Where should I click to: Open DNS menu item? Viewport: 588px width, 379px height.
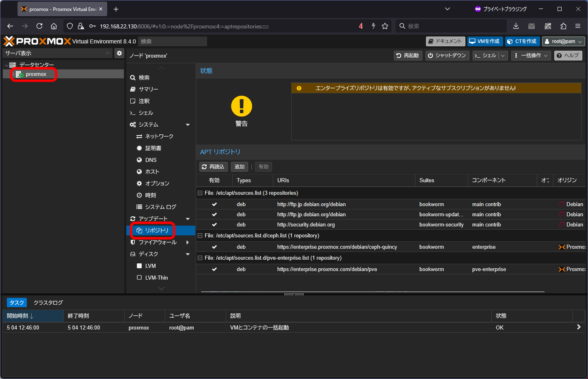click(x=161, y=160)
